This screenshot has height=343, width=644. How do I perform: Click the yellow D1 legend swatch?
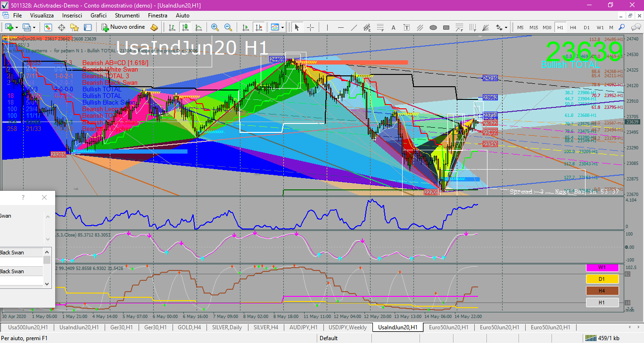(602, 279)
